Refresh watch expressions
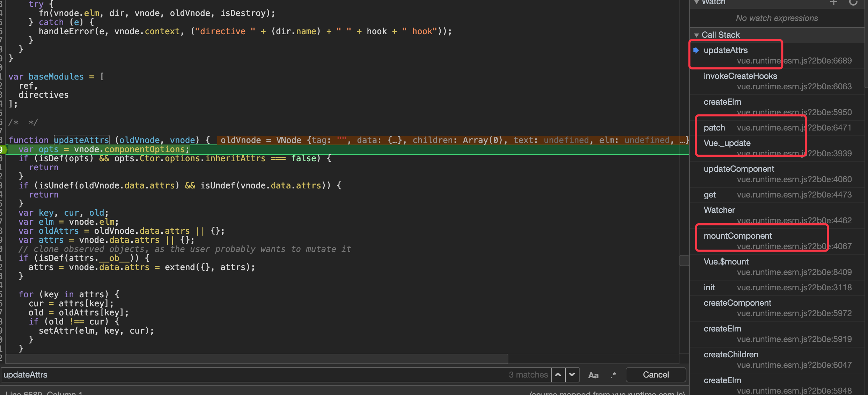868x395 pixels. [x=853, y=3]
